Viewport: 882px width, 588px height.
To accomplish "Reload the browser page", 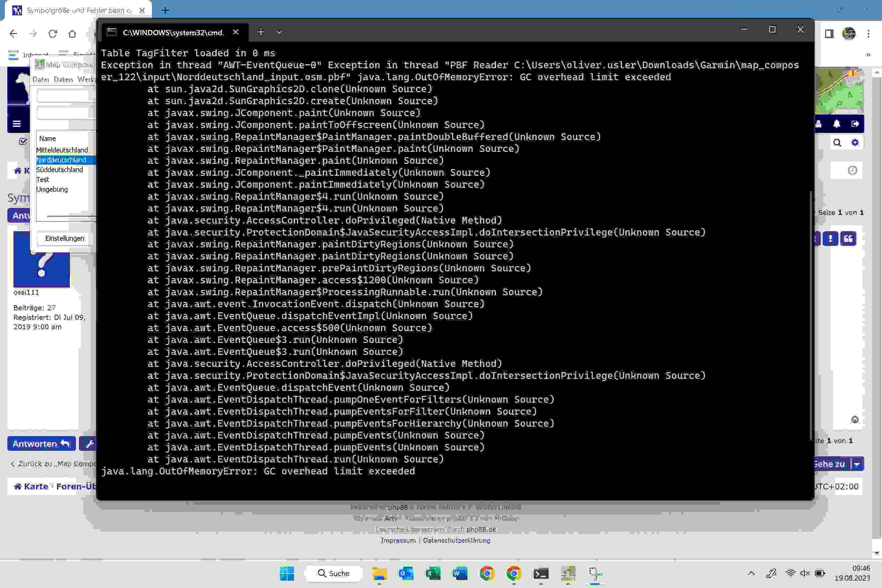I will 52,34.
